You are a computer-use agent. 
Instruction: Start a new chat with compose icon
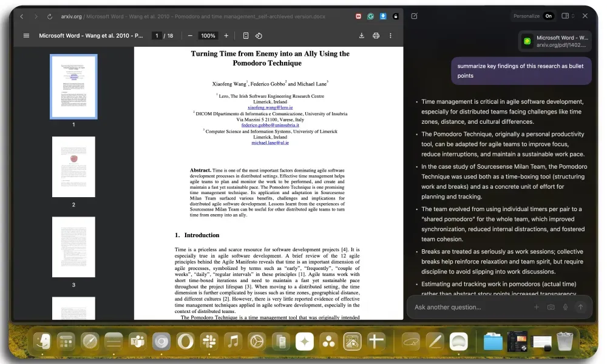(414, 16)
